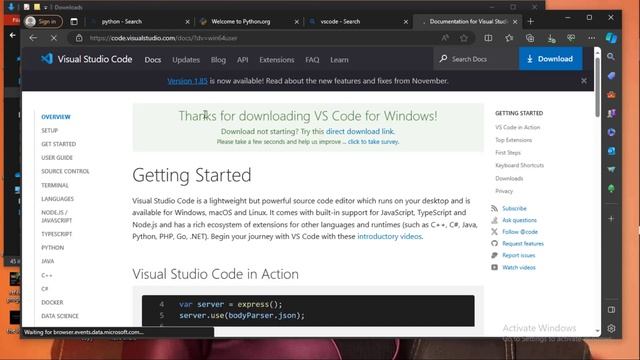Click the blue Download button

(550, 59)
